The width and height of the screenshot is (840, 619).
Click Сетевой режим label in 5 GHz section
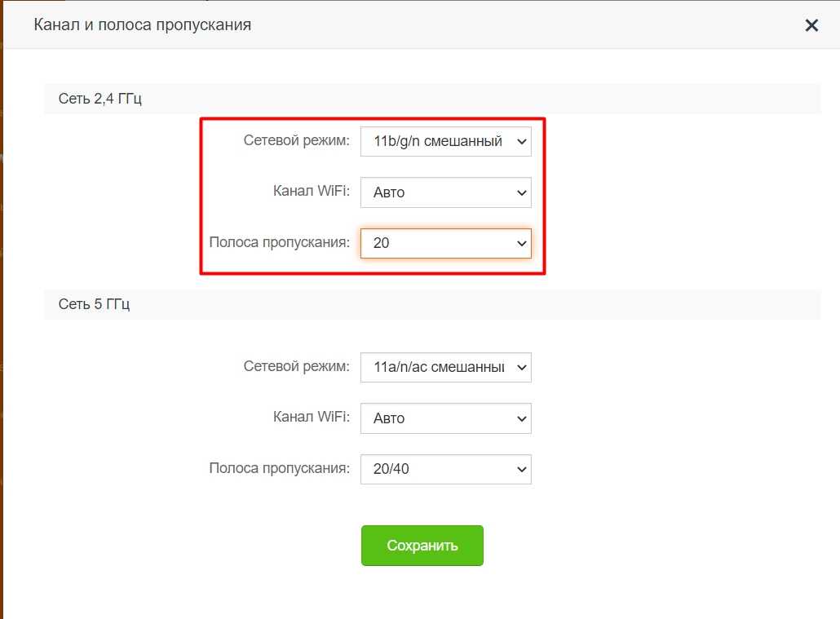pos(296,366)
